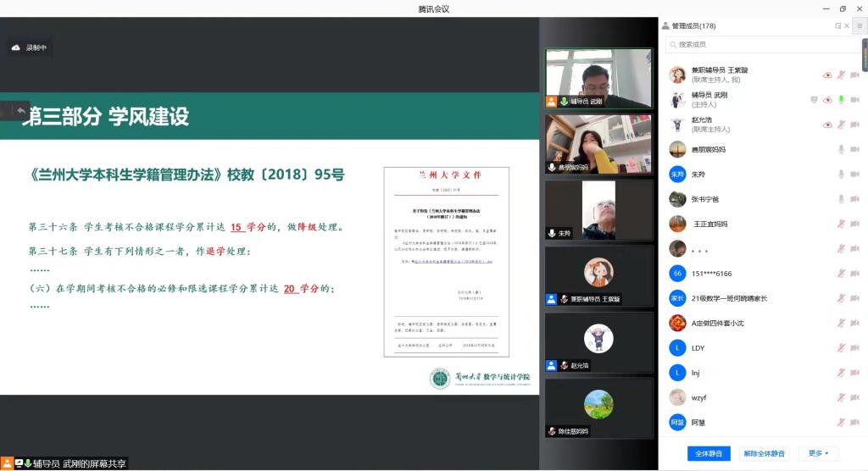Select 辅导员 武刚 video thumbnail
868x471 pixels.
click(x=598, y=78)
